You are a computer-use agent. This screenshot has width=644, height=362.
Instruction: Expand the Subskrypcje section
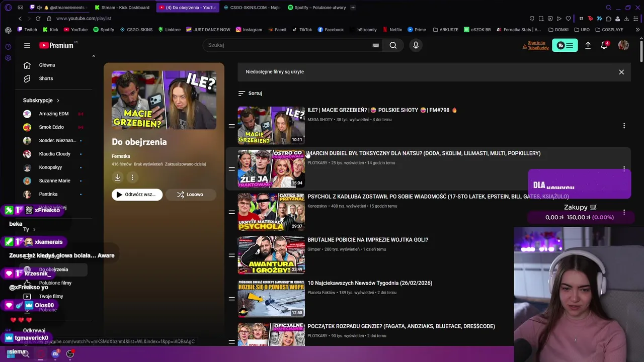click(41, 101)
